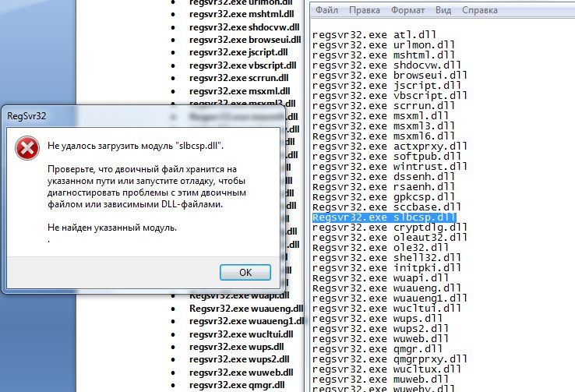The width and height of the screenshot is (575, 392).
Task: Click message Не удалось загрузить модуль slbcsp.dll
Action: pyautogui.click(x=136, y=146)
